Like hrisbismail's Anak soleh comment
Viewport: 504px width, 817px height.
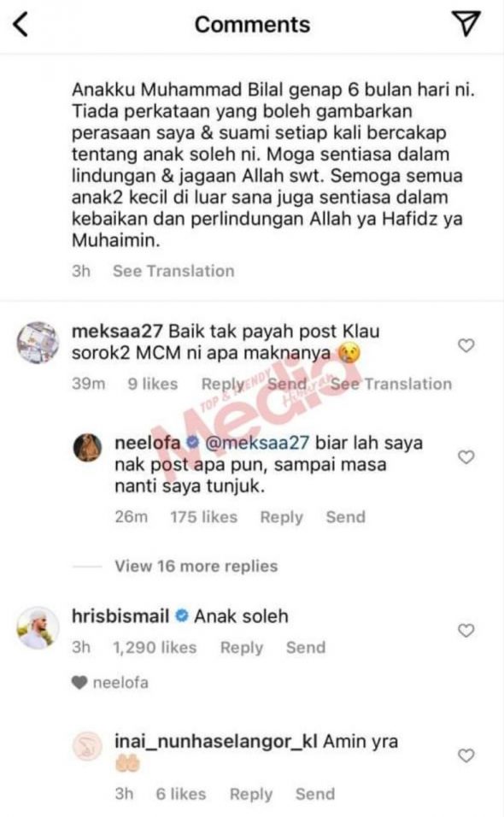click(x=466, y=631)
